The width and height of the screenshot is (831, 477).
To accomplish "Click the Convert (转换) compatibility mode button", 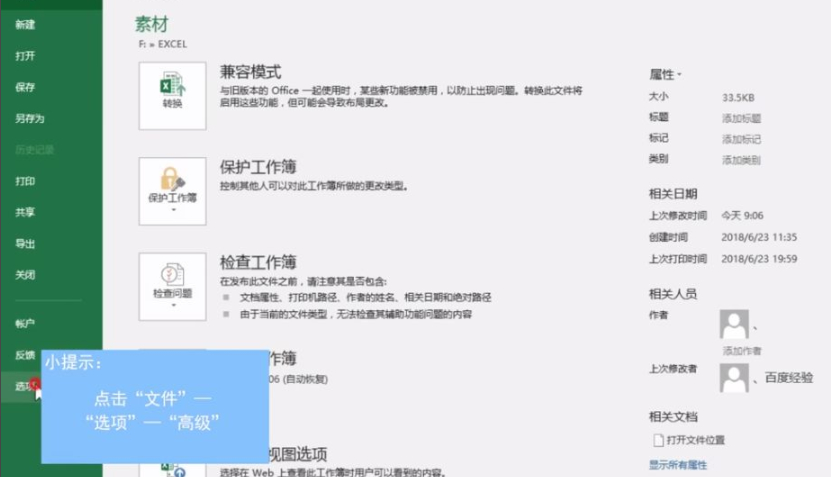I will 172,96.
